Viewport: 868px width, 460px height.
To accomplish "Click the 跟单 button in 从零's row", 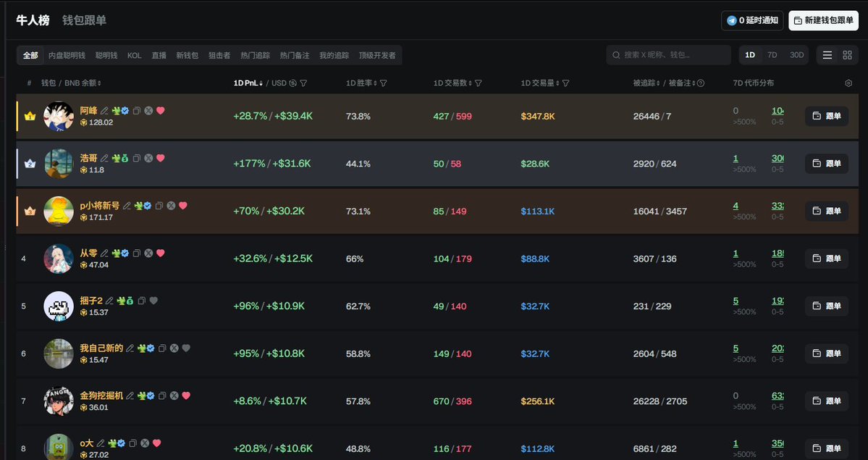I will [x=827, y=259].
